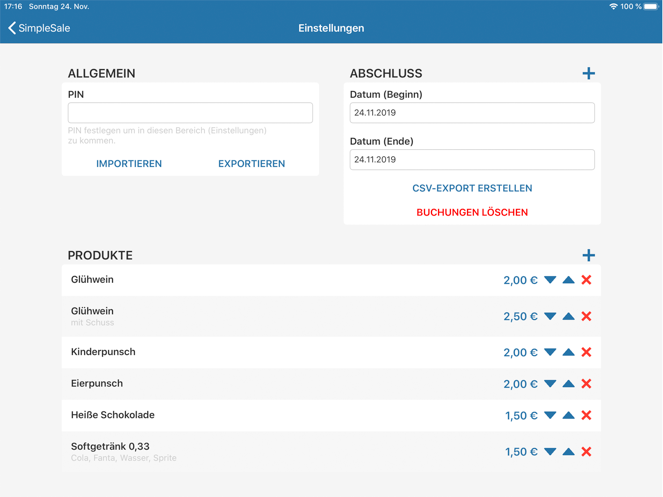Tap Buchungen löschen in red
Viewport: 663px width, 497px height.
click(x=472, y=212)
